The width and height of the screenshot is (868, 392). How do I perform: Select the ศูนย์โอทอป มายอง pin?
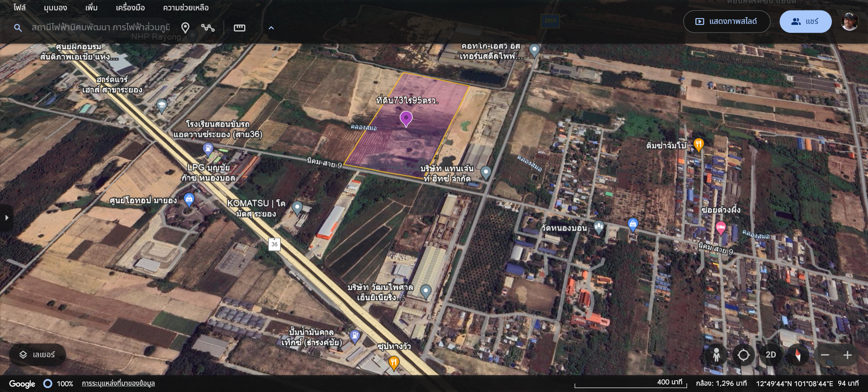pyautogui.click(x=189, y=199)
